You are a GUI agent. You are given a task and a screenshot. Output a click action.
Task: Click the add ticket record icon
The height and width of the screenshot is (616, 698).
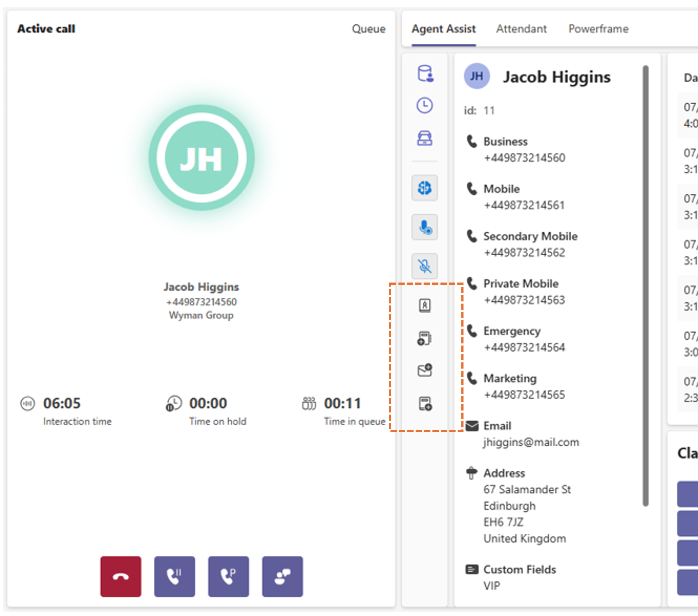[424, 403]
